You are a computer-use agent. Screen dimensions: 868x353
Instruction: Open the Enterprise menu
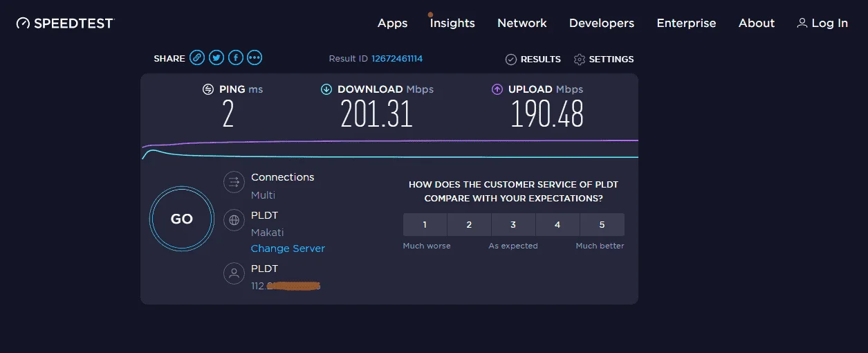[686, 23]
